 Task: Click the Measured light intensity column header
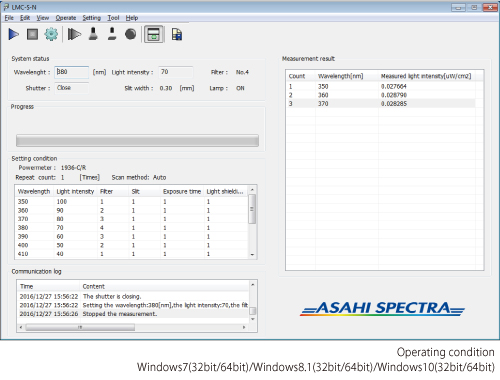pos(427,76)
